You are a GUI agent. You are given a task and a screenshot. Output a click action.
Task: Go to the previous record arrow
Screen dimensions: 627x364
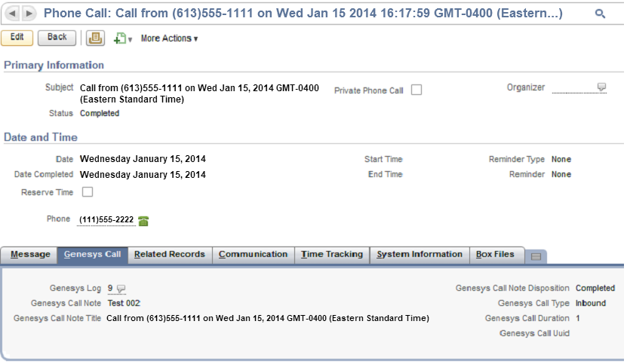13,14
